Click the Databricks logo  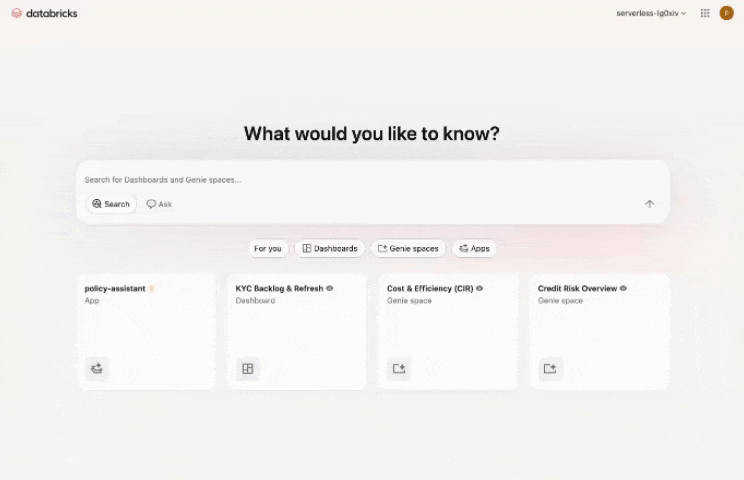point(44,13)
